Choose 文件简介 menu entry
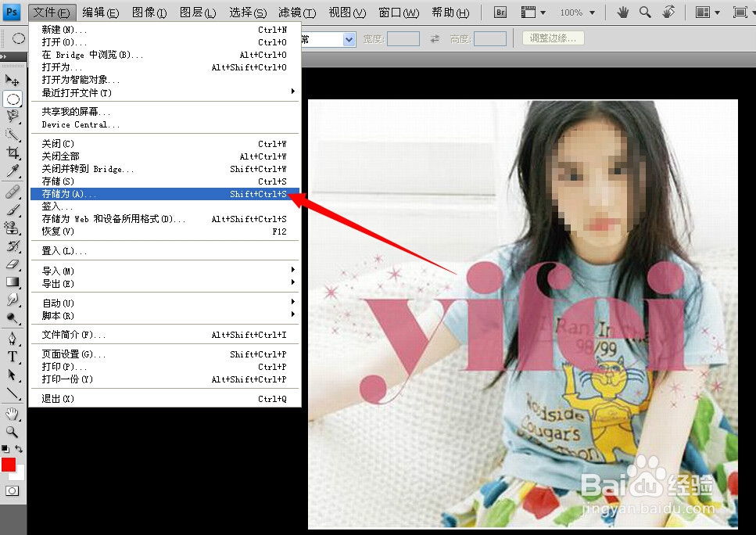Screen dimensions: 756x535 coord(165,334)
